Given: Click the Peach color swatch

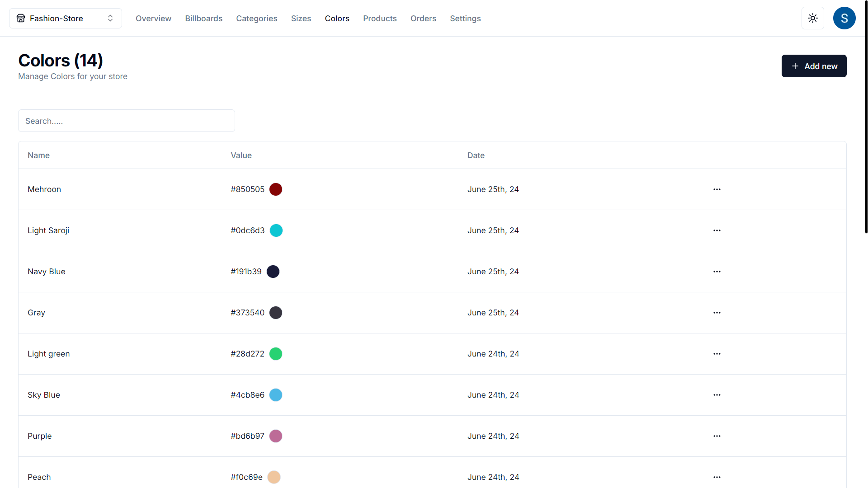Looking at the screenshot, I should click(x=274, y=477).
